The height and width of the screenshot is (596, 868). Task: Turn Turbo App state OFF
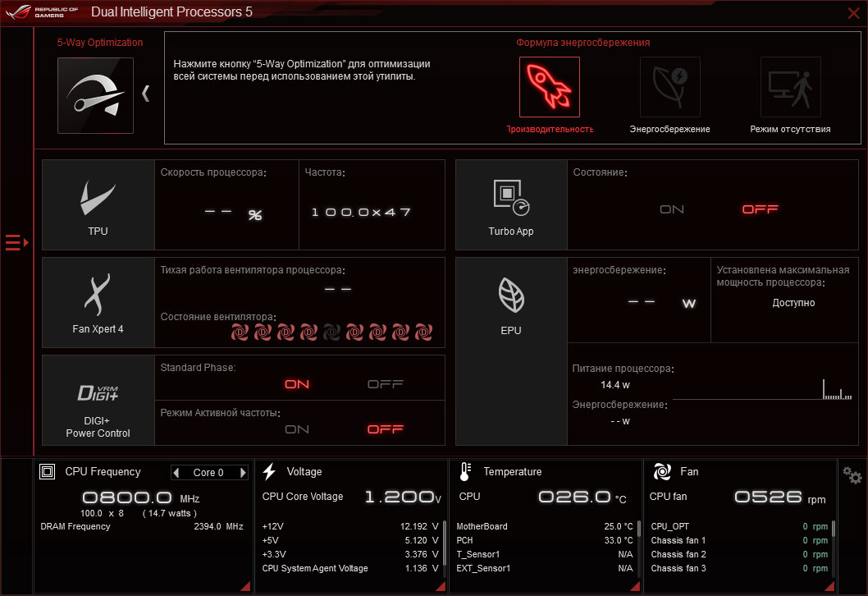760,209
